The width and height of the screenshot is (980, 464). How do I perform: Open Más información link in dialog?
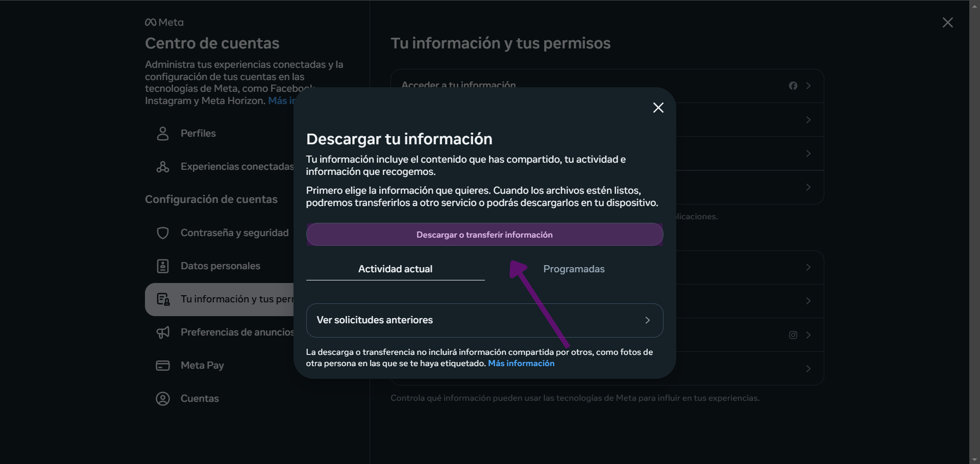tap(521, 363)
